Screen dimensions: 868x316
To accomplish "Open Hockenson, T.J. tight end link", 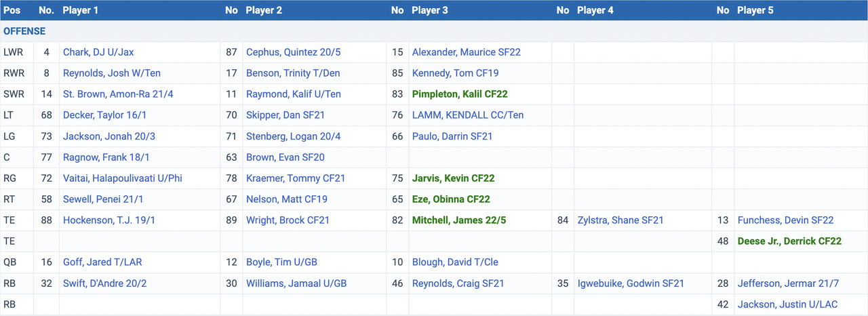I will click(111, 220).
